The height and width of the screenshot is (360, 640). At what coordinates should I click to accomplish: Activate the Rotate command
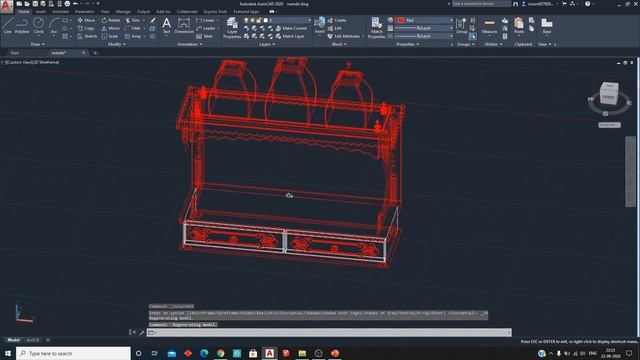point(111,20)
